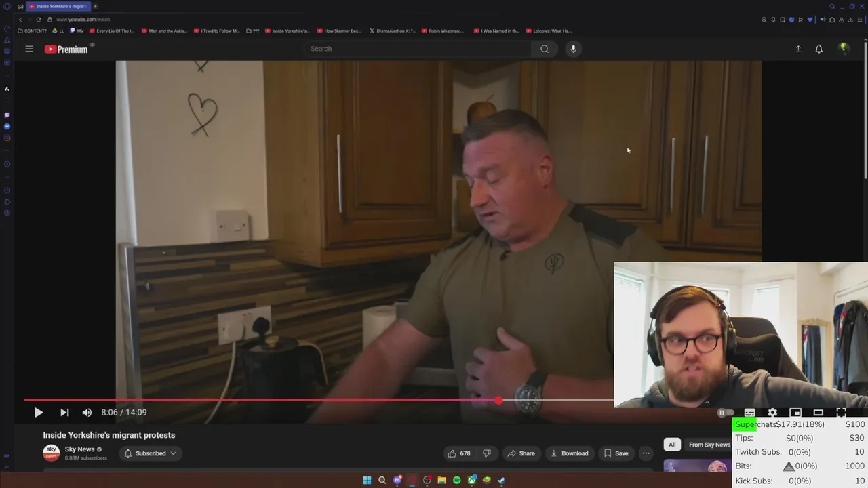Open the Sky News channel avatar
The image size is (868, 488).
coord(51,453)
